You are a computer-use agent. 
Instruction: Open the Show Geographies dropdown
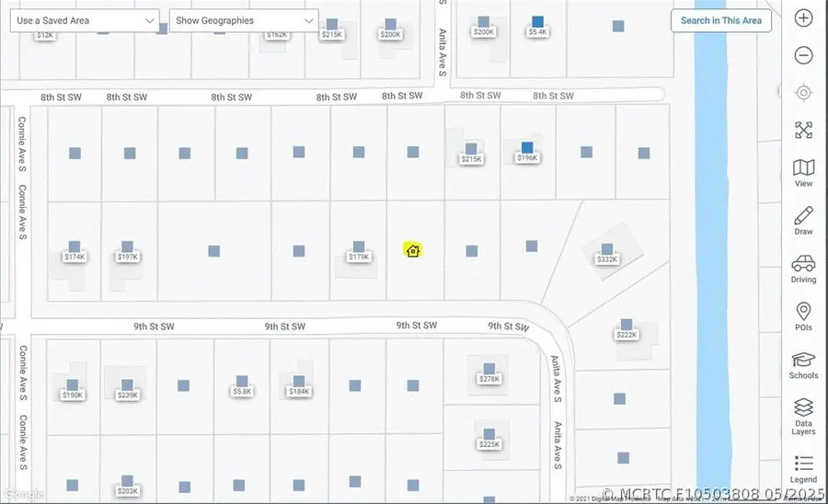click(x=244, y=20)
